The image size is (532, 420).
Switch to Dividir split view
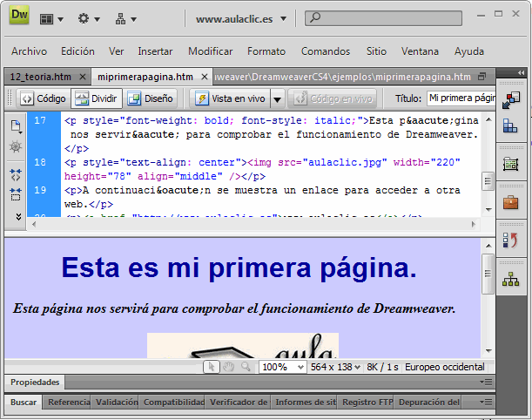click(x=97, y=98)
